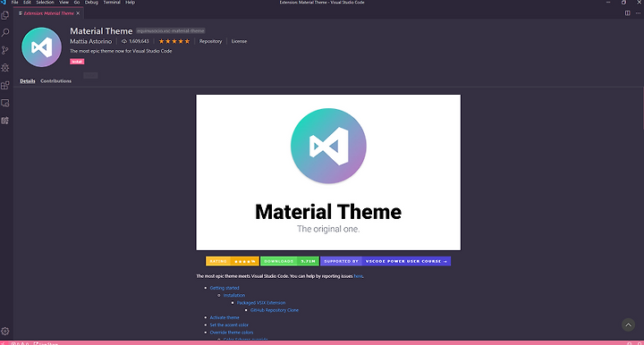Viewport: 644px width, 345px height.
Task: Open the Installation link
Action: coord(234,295)
